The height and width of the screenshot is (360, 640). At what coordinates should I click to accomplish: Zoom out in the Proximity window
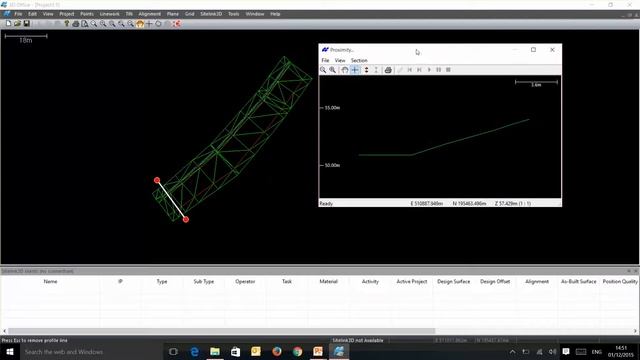click(x=323, y=70)
